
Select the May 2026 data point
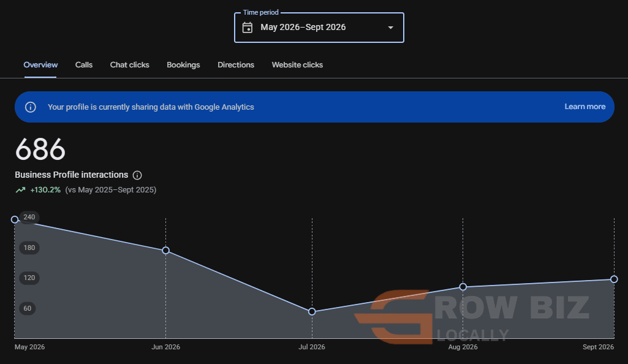[x=15, y=219]
